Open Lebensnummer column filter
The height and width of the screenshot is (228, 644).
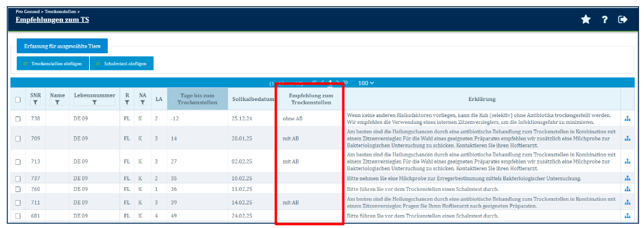pyautogui.click(x=95, y=103)
